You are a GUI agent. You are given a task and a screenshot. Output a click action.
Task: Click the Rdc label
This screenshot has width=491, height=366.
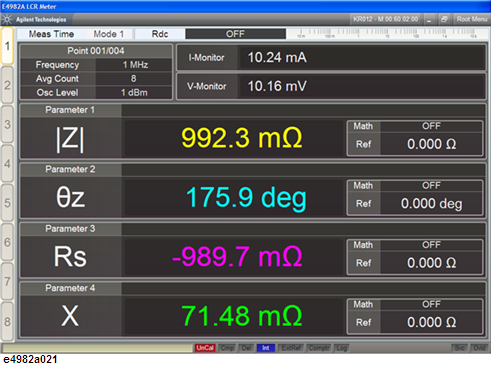tap(160, 34)
